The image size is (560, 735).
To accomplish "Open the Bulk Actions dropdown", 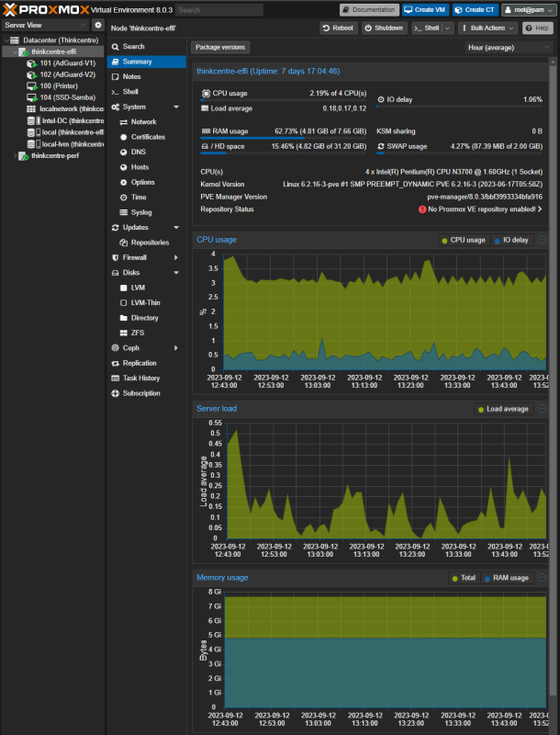I will tap(487, 28).
